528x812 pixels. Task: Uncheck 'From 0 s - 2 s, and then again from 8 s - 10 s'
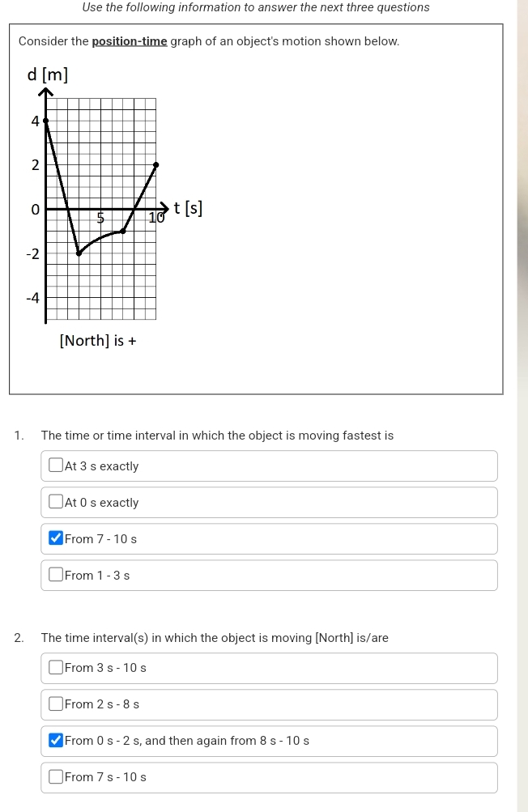tap(55, 740)
